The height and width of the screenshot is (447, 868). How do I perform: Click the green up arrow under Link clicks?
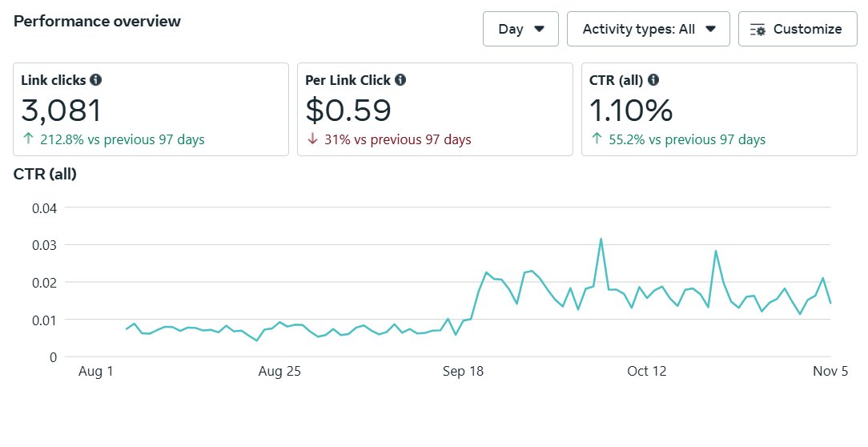tap(28, 139)
